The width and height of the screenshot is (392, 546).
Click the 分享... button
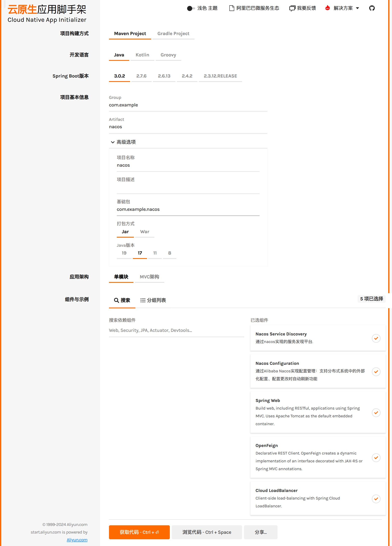261,532
